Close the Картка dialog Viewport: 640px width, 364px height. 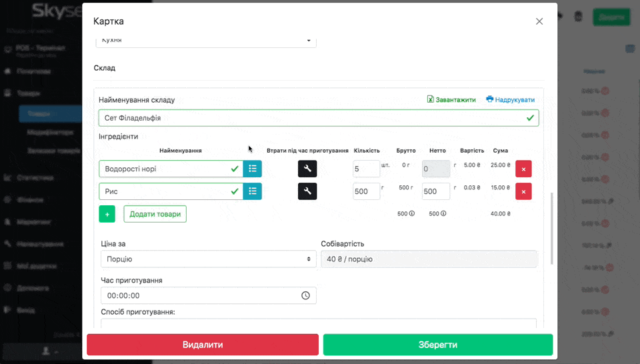coord(539,21)
